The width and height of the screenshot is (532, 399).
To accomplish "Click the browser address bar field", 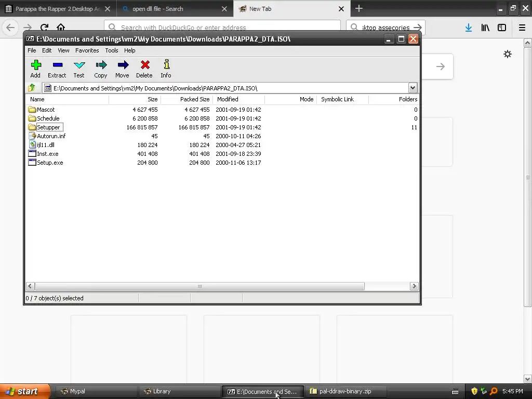I will pyautogui.click(x=222, y=28).
